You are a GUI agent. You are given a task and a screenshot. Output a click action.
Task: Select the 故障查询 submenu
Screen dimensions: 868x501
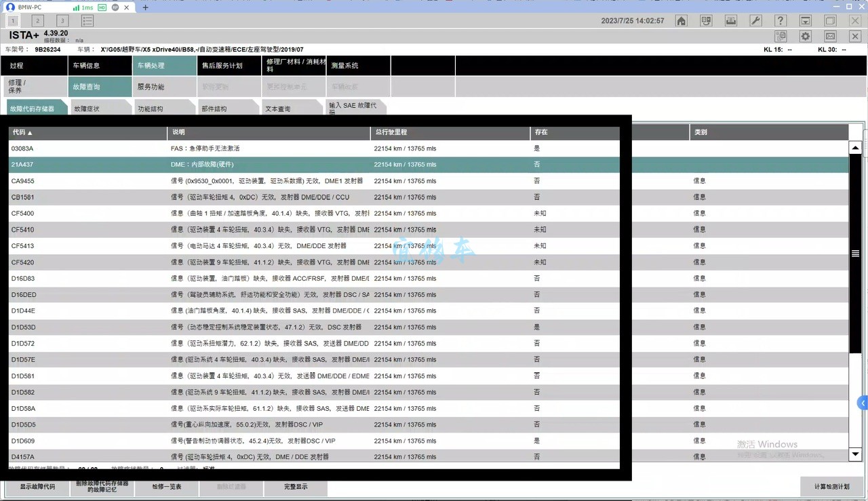(x=99, y=87)
